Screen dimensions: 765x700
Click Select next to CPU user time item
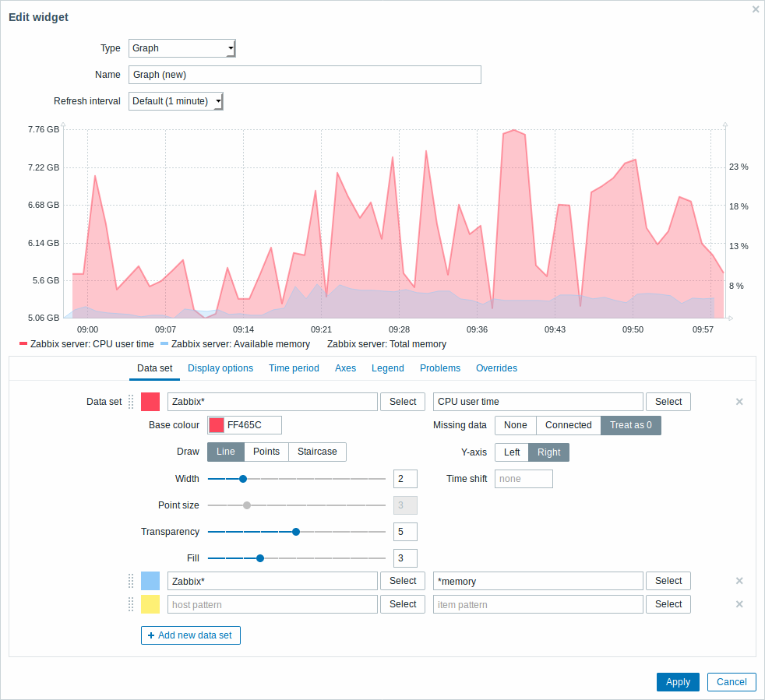point(668,402)
